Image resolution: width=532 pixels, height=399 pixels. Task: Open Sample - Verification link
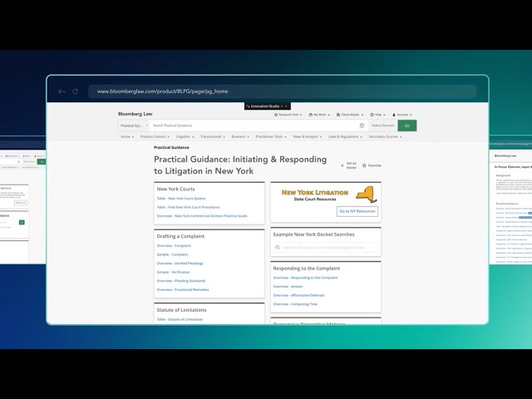tap(174, 272)
